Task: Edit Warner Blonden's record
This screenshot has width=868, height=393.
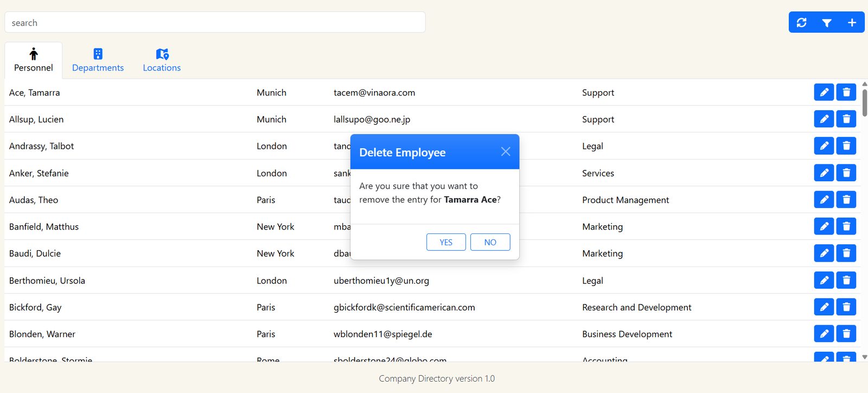Action: [824, 334]
